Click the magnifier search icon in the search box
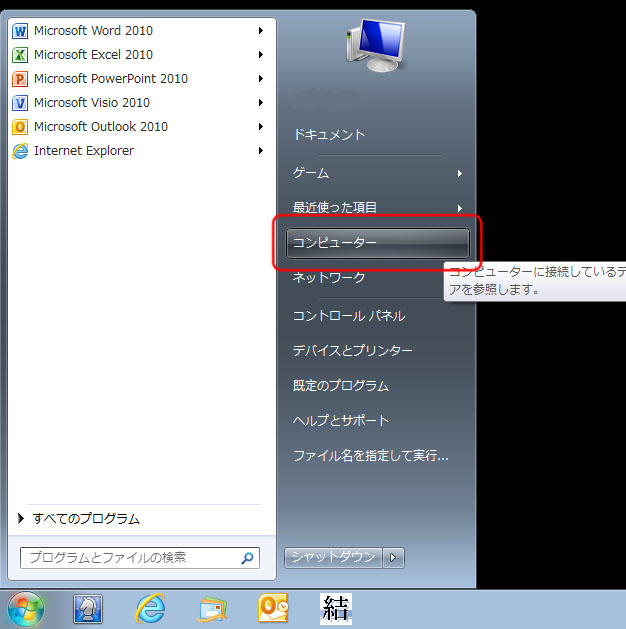The image size is (626, 629). (247, 558)
